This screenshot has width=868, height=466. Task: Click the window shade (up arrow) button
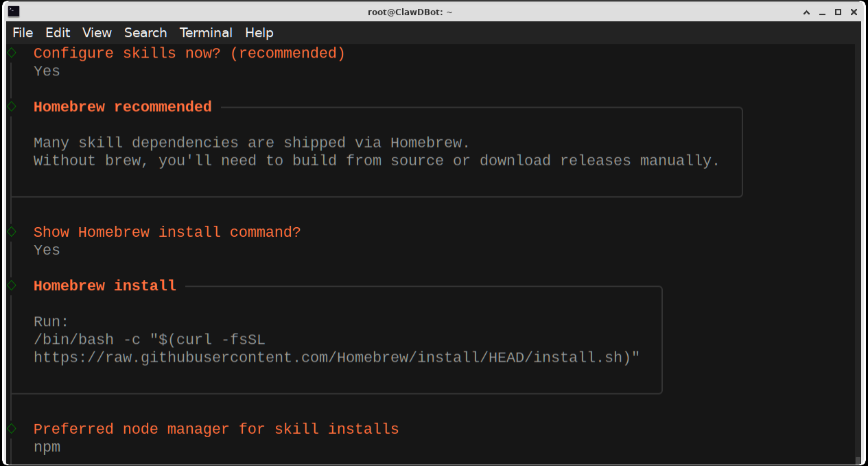click(808, 12)
